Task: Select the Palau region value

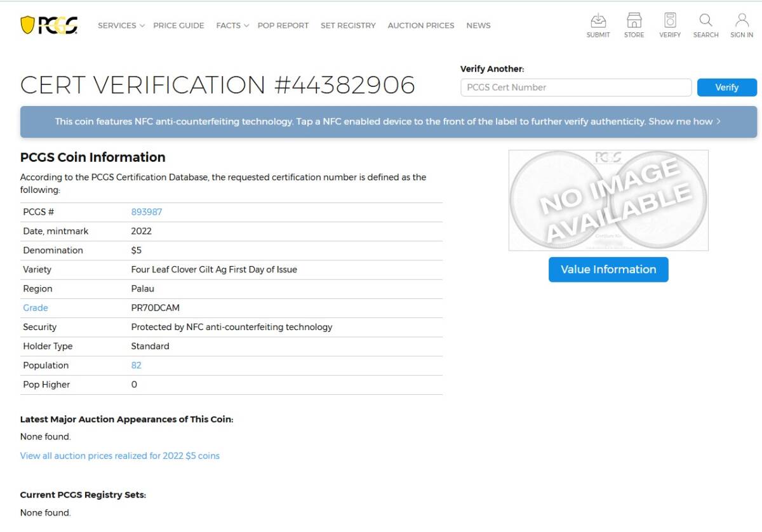Action: coord(142,289)
